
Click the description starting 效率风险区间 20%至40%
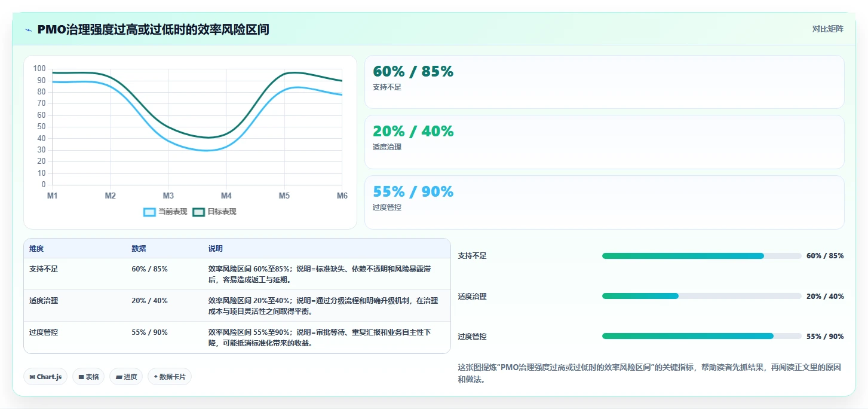pos(323,306)
